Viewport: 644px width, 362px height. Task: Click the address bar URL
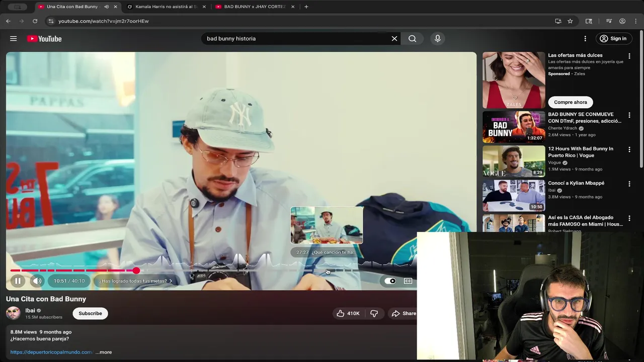(104, 21)
